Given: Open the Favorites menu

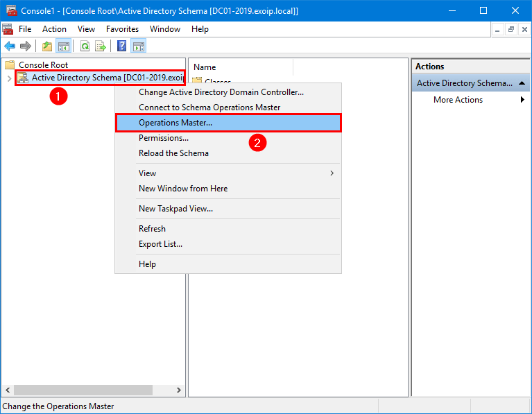Looking at the screenshot, I should point(123,29).
